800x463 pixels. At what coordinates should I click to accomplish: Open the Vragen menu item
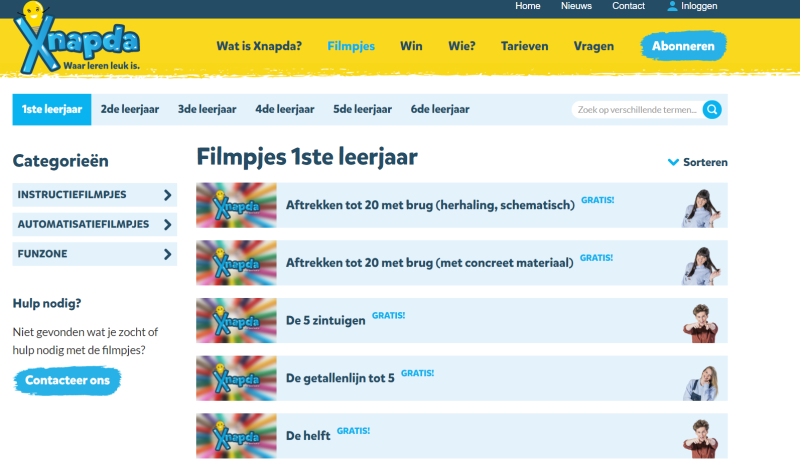(x=594, y=46)
